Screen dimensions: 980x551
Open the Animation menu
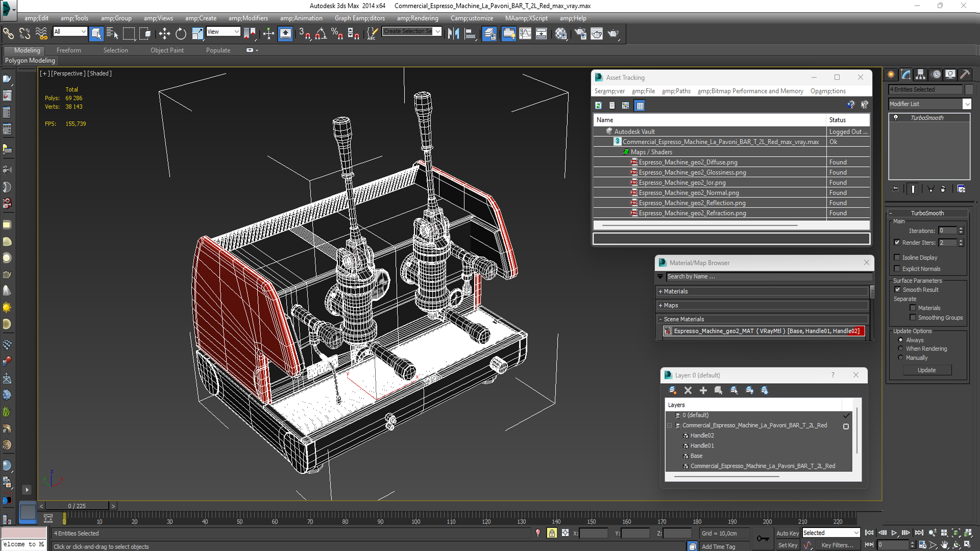(301, 18)
